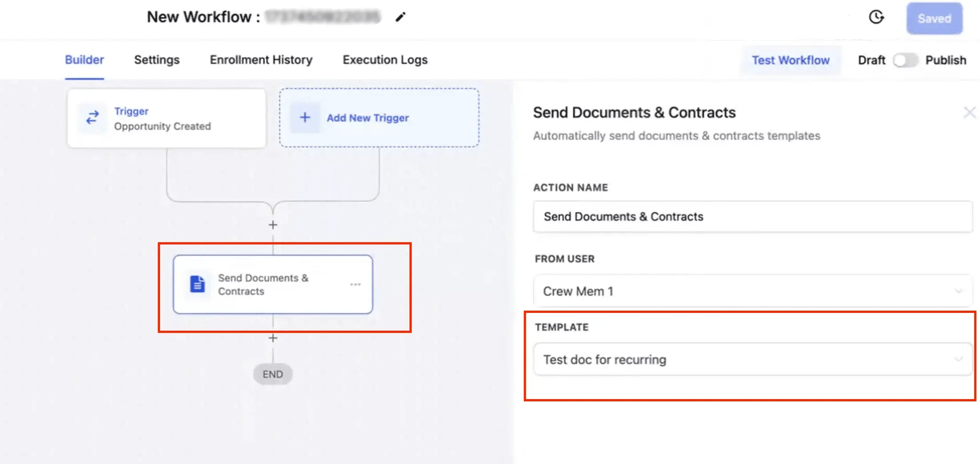Click the 'Draft' label
Viewport: 980px width, 464px height.
[872, 60]
